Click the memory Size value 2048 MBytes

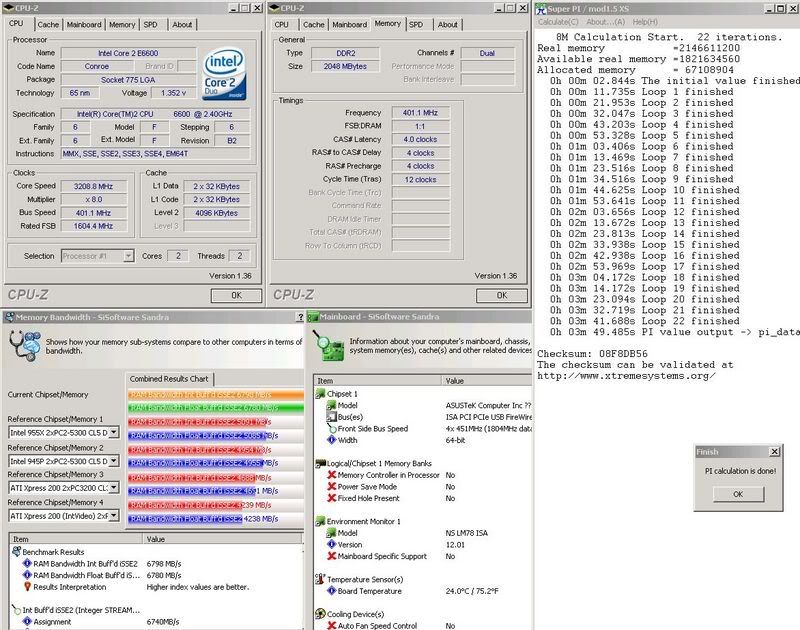coord(345,66)
